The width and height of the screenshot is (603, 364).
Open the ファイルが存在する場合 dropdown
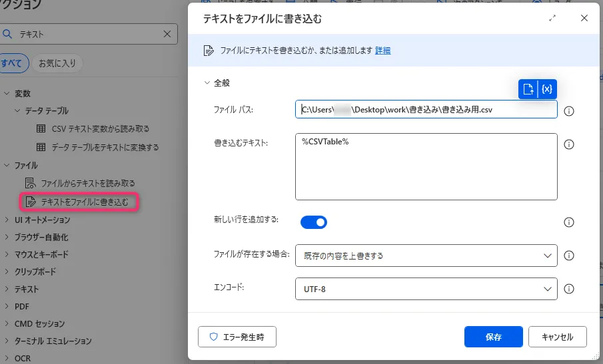tap(426, 256)
